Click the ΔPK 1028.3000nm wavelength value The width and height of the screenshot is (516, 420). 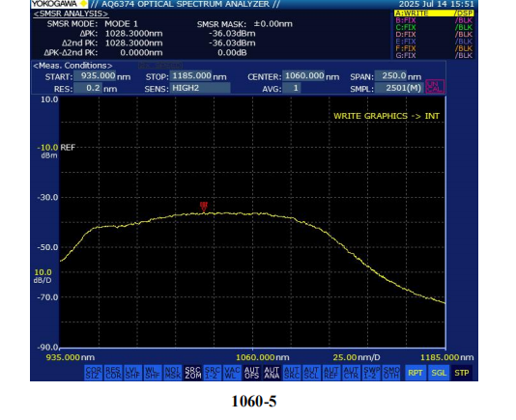point(133,34)
